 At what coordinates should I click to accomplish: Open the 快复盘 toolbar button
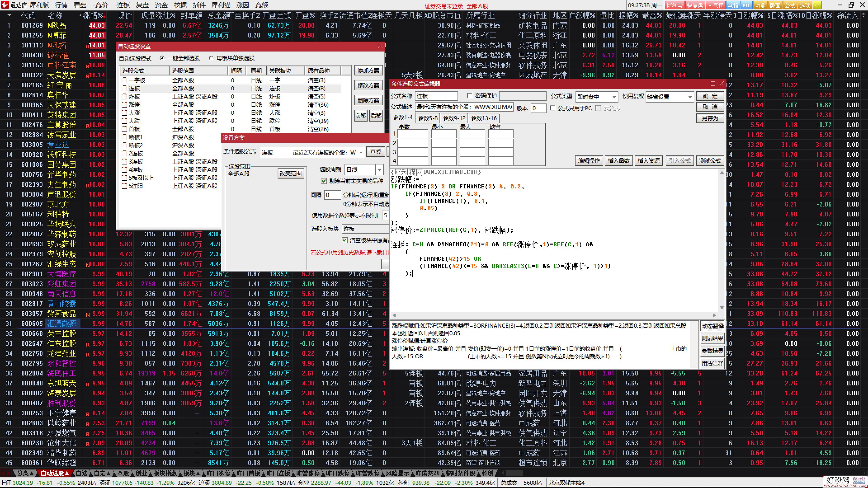click(x=695, y=5)
